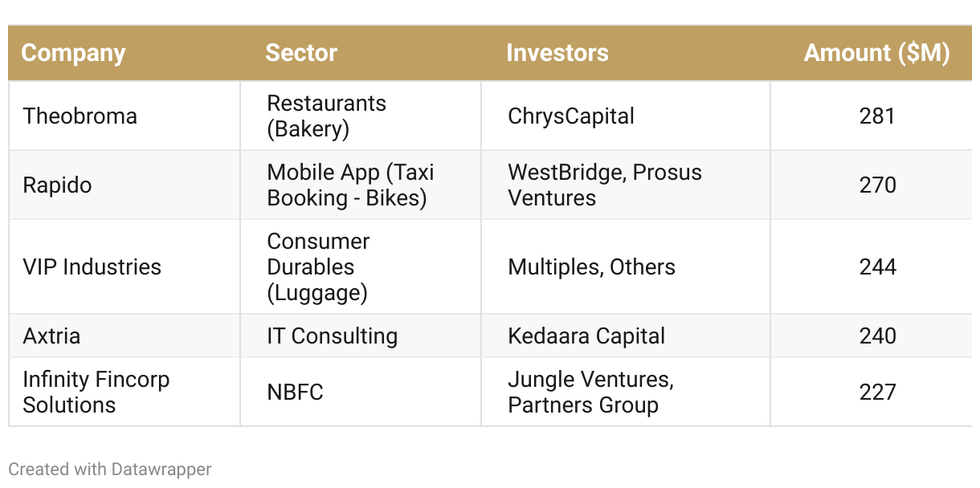Select the amount value 227
This screenshot has width=980, height=488.
tap(877, 392)
